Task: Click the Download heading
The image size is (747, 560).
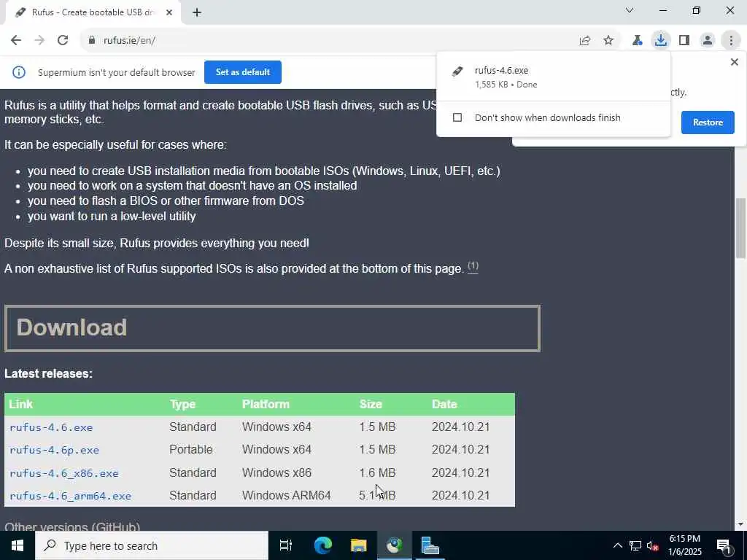Action: 71,327
